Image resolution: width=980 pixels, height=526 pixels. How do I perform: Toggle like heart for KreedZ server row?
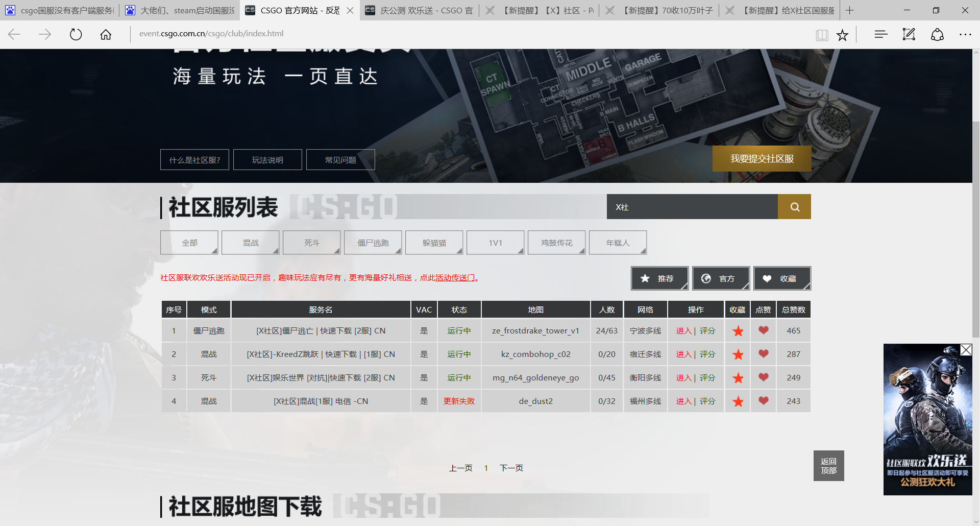[763, 354]
